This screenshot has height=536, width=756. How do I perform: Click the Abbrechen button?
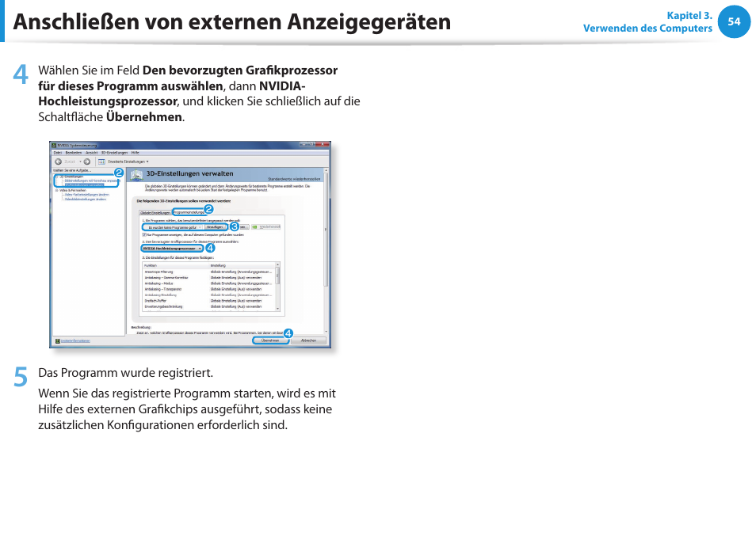pyautogui.click(x=308, y=340)
